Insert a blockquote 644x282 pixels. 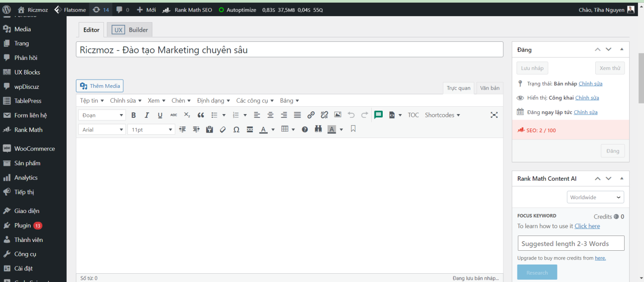click(201, 115)
